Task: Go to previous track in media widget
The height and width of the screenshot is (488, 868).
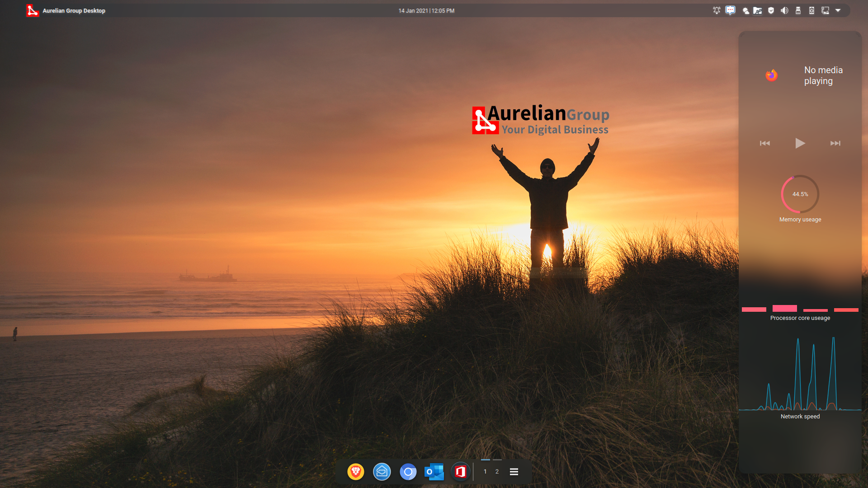Action: click(x=765, y=143)
